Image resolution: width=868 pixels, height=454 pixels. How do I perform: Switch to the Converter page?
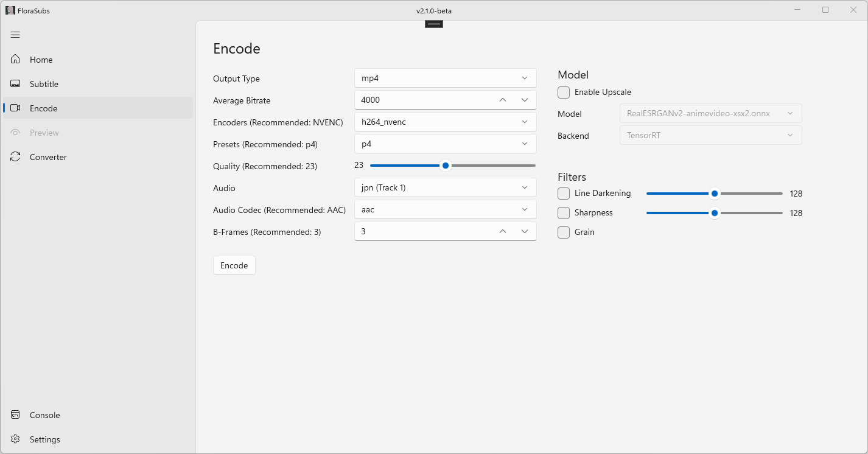point(49,157)
